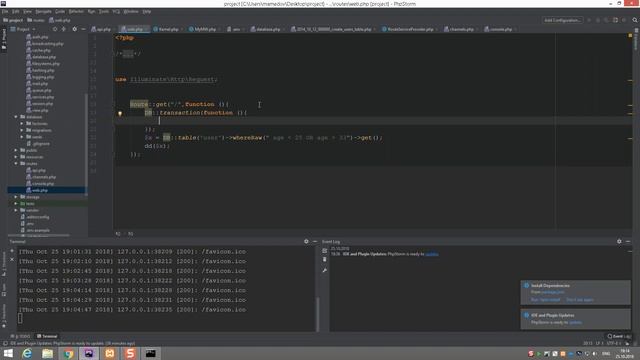
Task: Open Windows Start button
Action: tap(8, 353)
